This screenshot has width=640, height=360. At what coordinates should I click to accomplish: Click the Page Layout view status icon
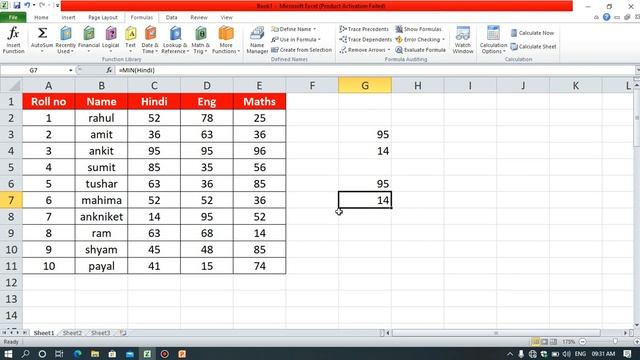pyautogui.click(x=544, y=342)
